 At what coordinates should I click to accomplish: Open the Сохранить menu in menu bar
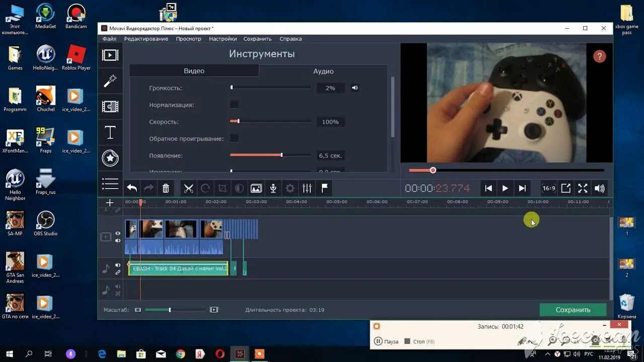(x=257, y=39)
